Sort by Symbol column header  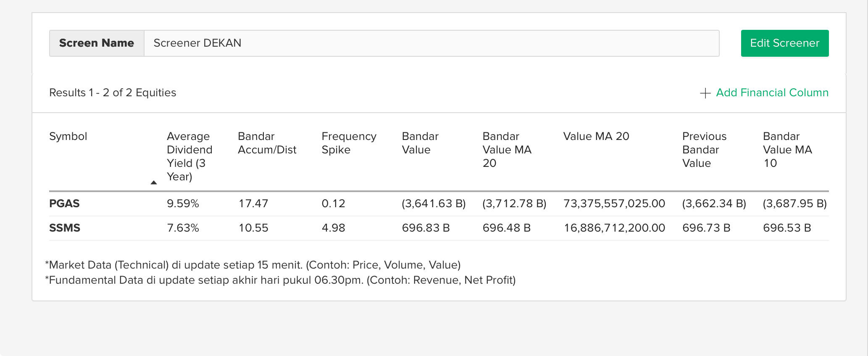click(68, 136)
